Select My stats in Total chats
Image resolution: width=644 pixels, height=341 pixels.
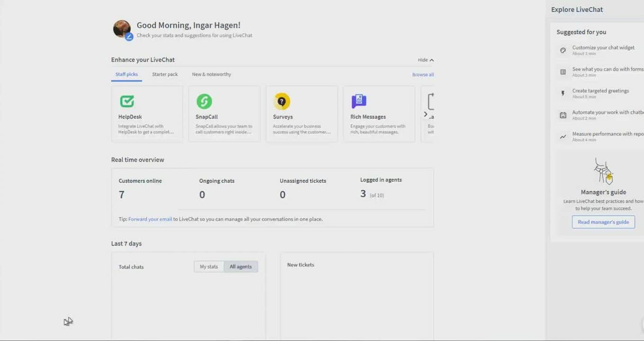click(x=209, y=267)
